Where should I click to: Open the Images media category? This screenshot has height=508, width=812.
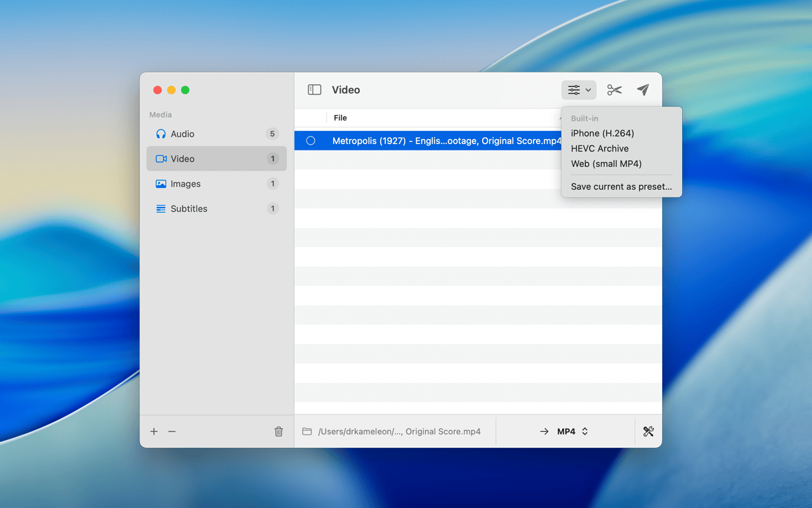216,184
